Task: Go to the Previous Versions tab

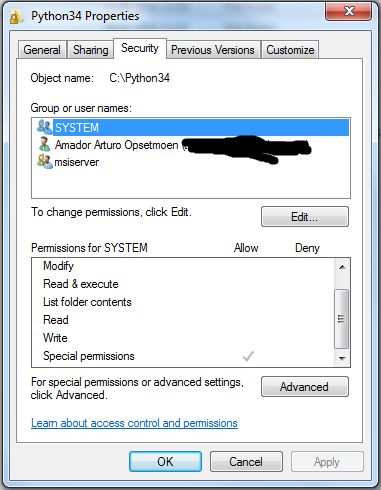Action: (213, 50)
